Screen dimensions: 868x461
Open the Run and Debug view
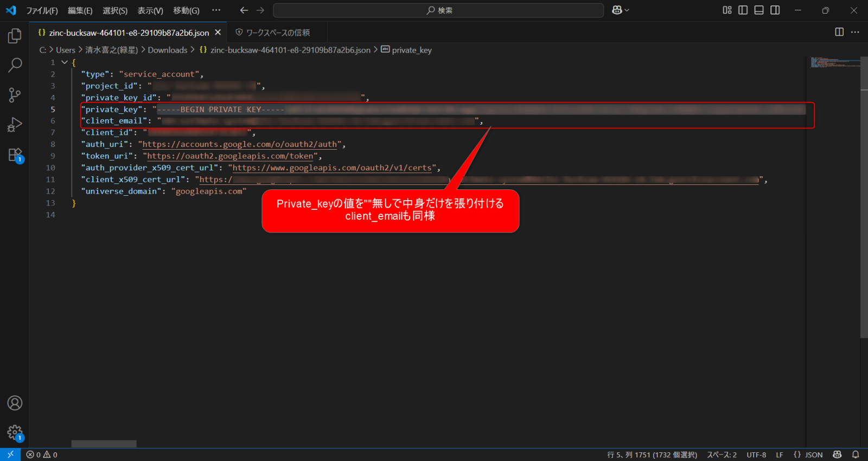[15, 125]
